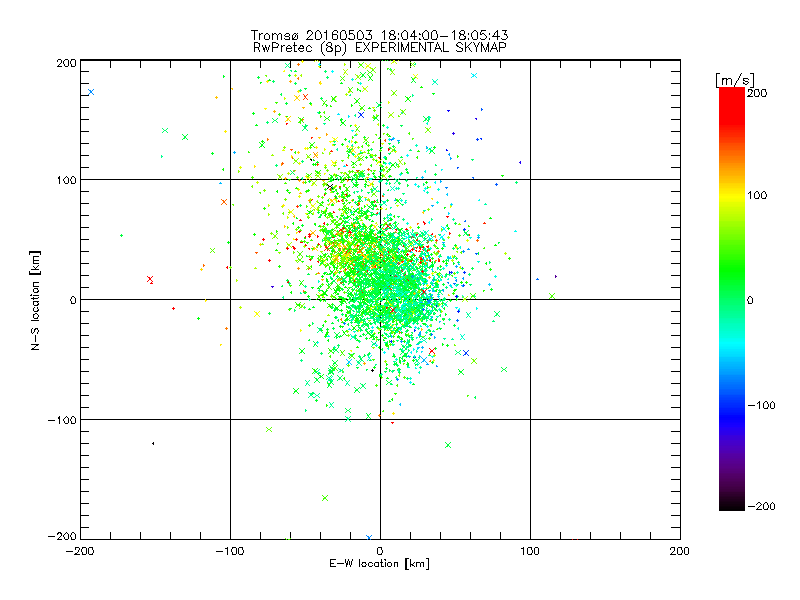Select the green X marker below -100 N-S, east of center
Screen dimensions: 800x600
click(x=448, y=445)
